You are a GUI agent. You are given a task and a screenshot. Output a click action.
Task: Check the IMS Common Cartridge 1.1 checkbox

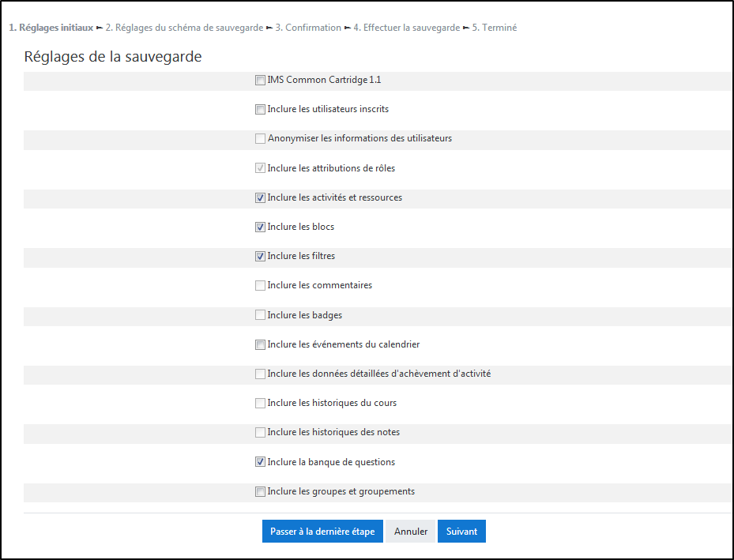pos(260,81)
